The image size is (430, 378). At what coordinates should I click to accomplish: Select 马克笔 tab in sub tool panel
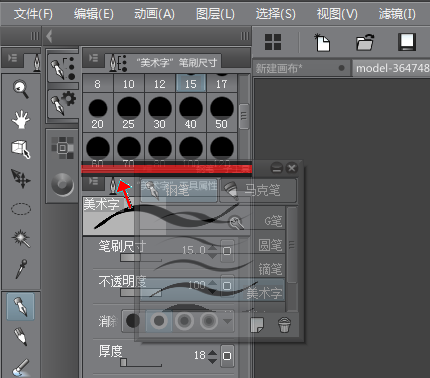tap(258, 190)
